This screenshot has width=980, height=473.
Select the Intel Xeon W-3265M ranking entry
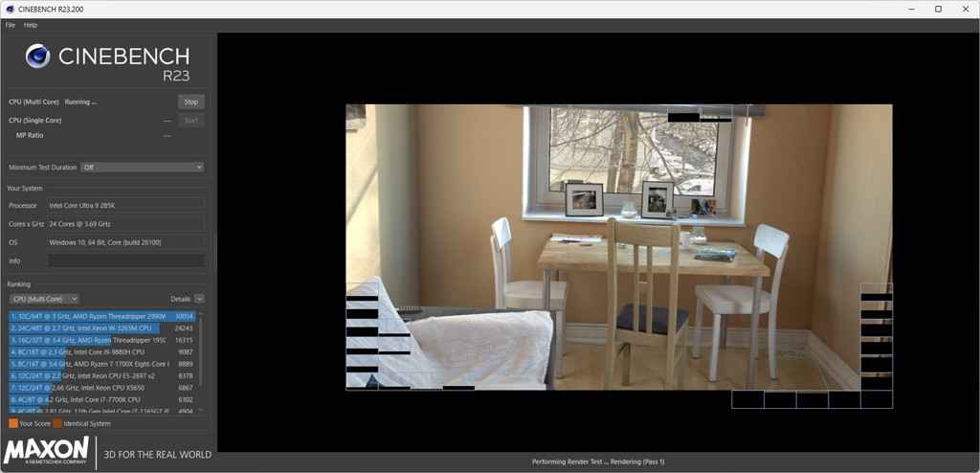(101, 328)
